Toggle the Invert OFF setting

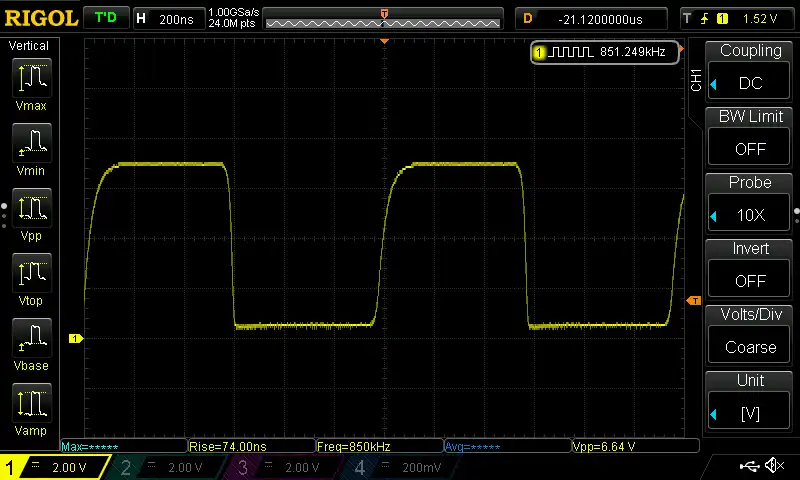point(750,270)
